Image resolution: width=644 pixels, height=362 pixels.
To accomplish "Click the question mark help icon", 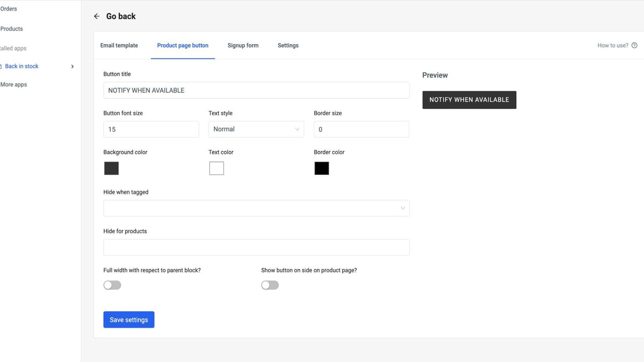I will (634, 45).
